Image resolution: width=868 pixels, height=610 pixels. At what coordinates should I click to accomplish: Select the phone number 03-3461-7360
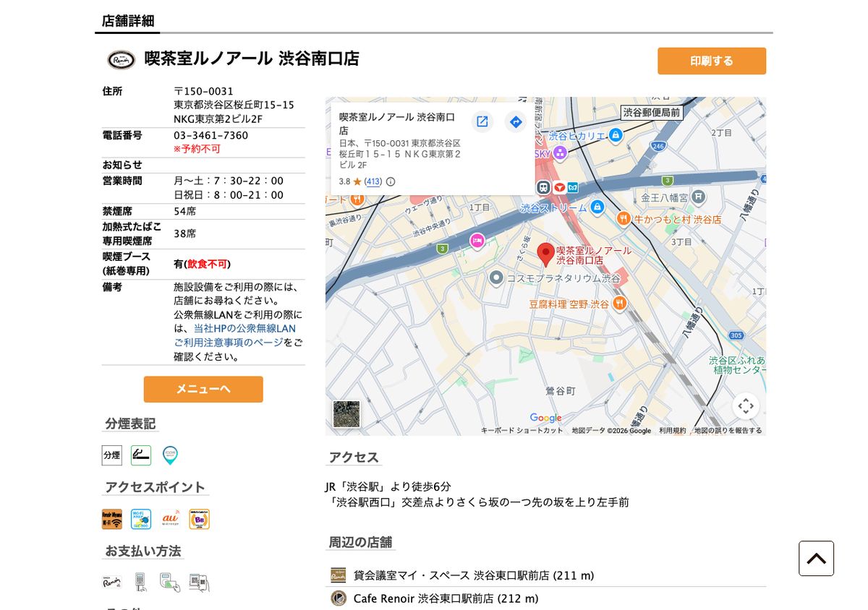210,135
